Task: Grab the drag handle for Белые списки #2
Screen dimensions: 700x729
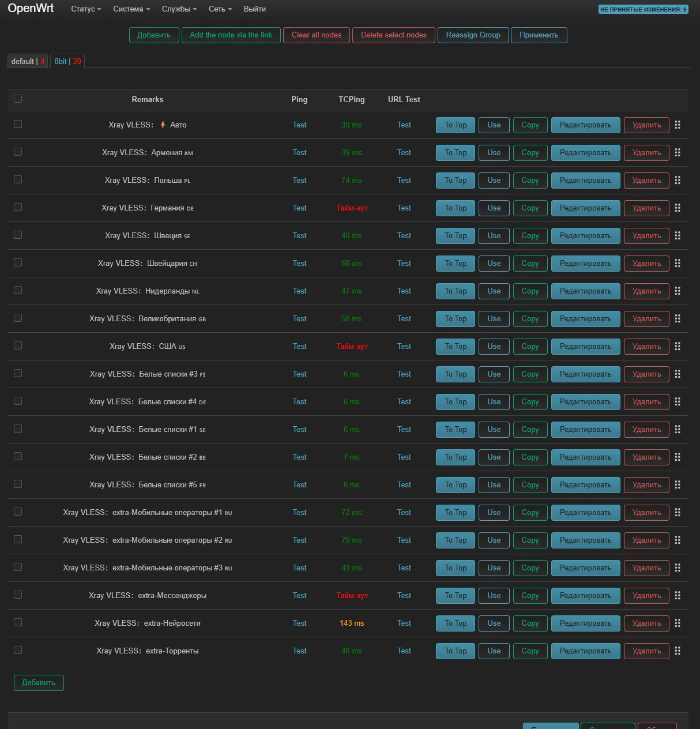Action: coord(678,457)
